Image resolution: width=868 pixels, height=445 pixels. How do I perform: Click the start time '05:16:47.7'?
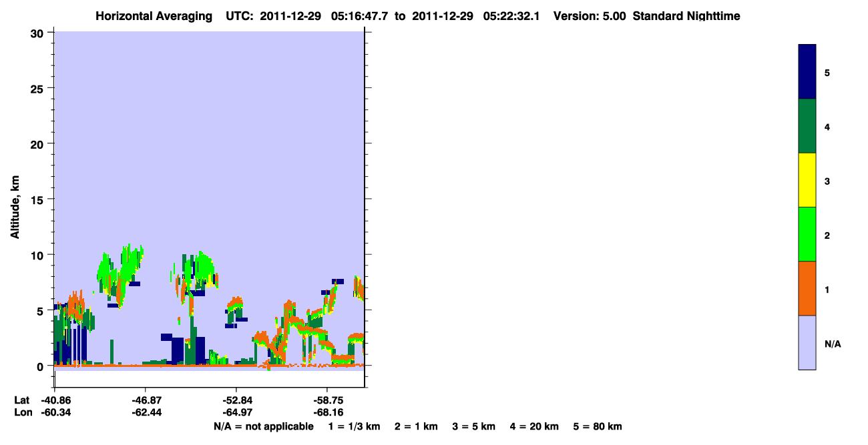360,16
